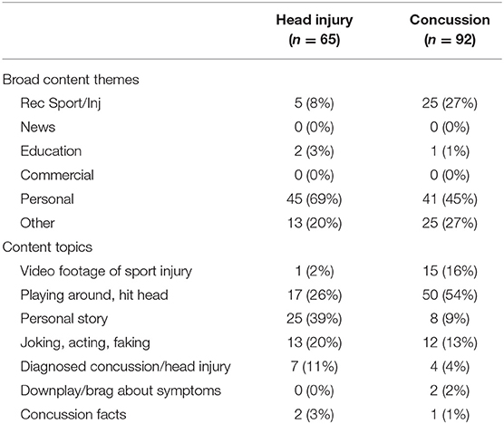Click the Head injury column header
This screenshot has height=424, width=504.
(315, 30)
